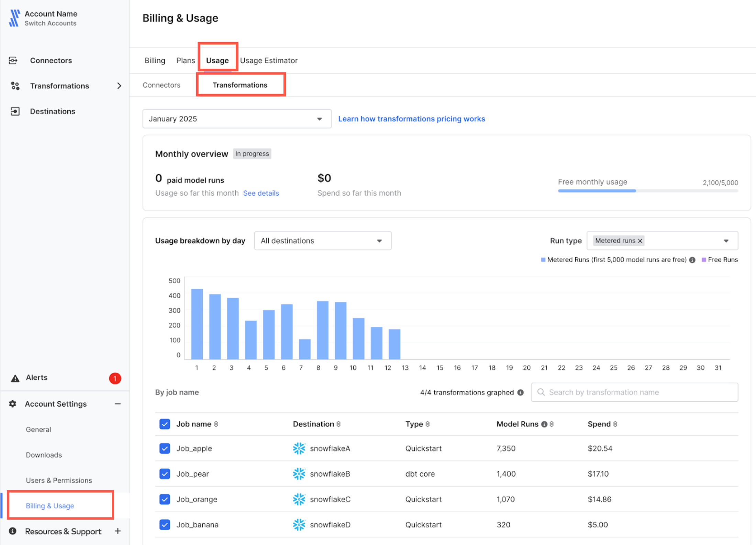Toggle checkbox for Job_pear job

(164, 474)
